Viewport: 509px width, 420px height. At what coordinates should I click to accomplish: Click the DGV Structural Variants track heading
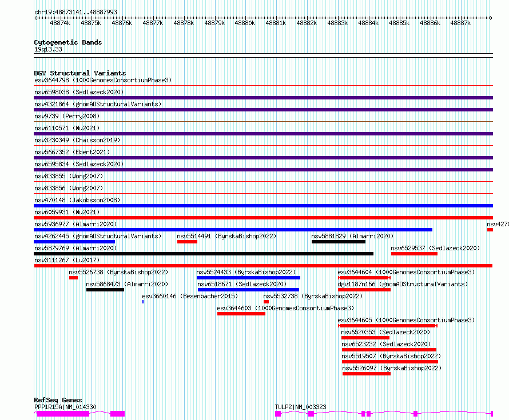[80, 73]
